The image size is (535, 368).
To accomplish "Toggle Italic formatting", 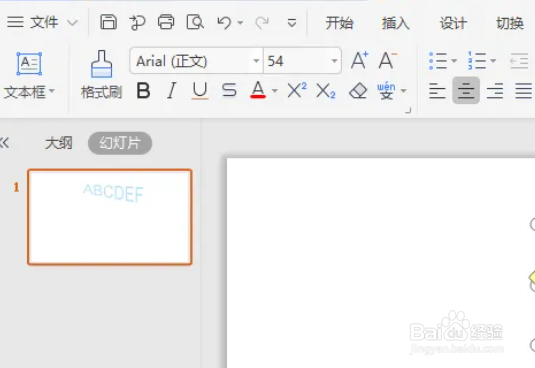I will 172,91.
